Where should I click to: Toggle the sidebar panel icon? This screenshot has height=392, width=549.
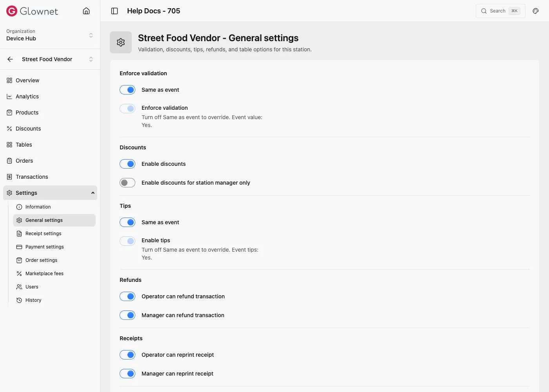coord(115,11)
